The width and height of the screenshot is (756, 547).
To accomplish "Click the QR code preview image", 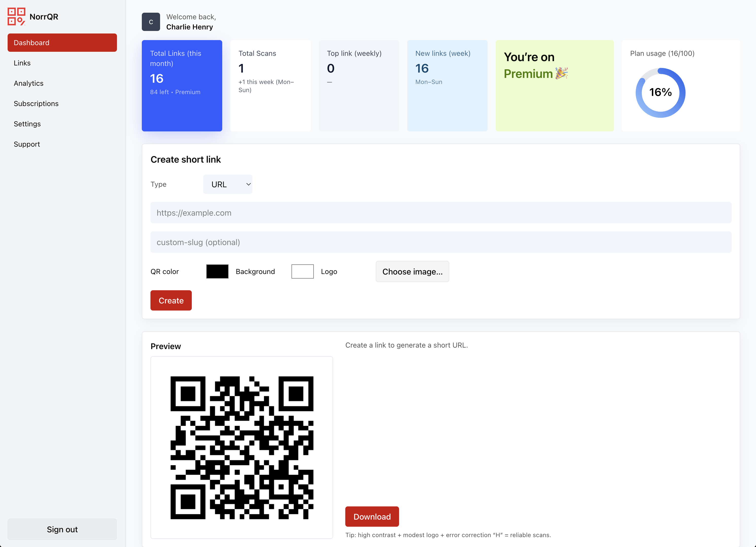I will coord(242,447).
